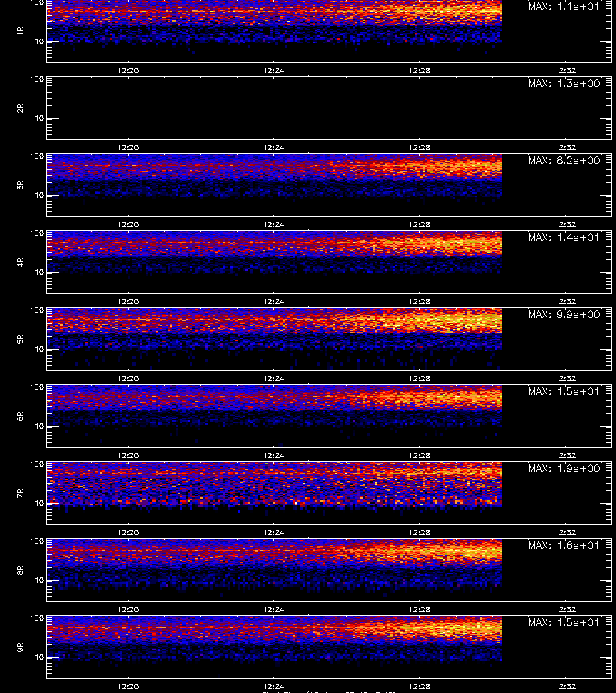This screenshot has width=616, height=693.
Task: Click the 10 y-axis value on 7R panel
Action: (x=39, y=503)
